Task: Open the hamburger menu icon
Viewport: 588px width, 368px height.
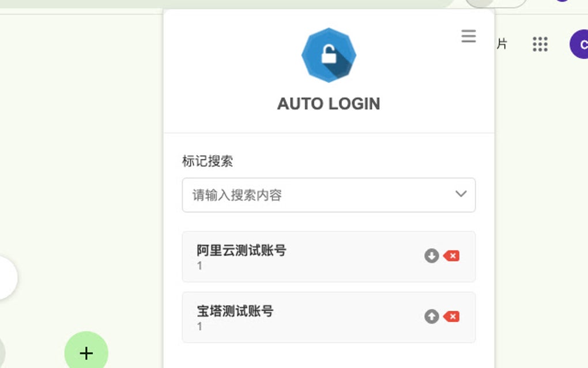Action: 468,36
